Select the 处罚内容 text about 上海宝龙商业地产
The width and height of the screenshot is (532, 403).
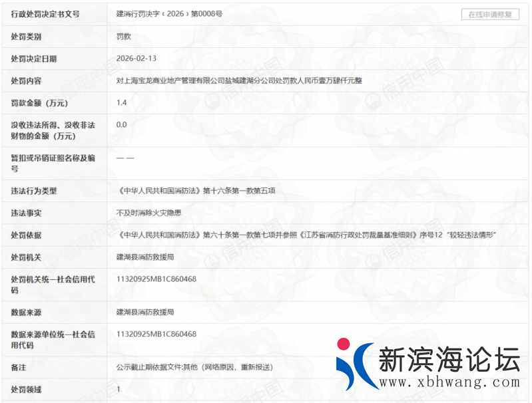[239, 80]
